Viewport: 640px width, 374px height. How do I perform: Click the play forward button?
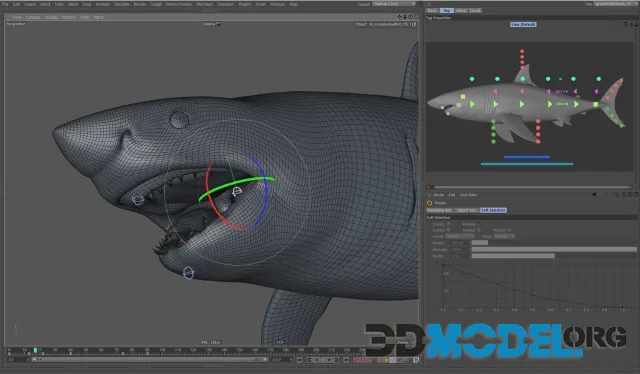click(329, 360)
